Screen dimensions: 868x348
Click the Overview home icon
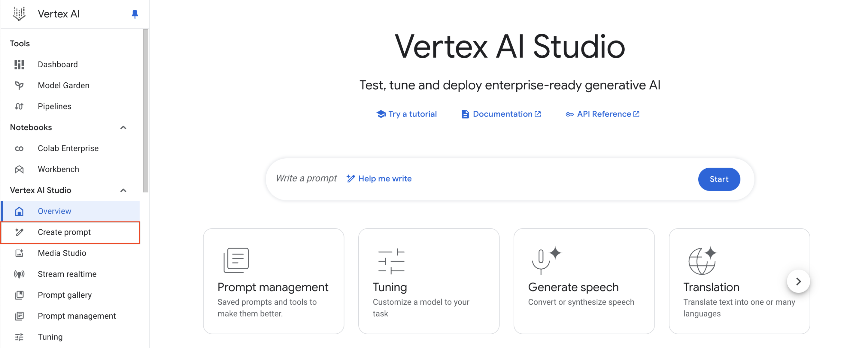pyautogui.click(x=19, y=212)
